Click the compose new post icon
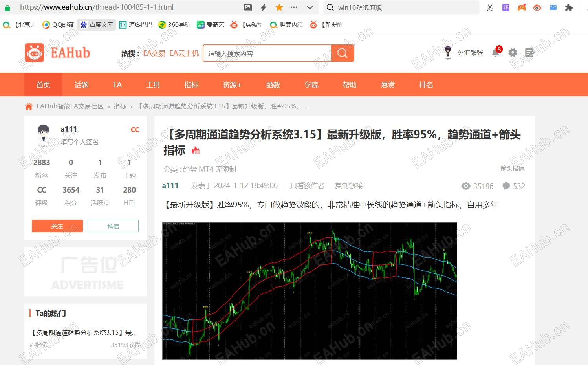The height and width of the screenshot is (365, 588). (529, 53)
